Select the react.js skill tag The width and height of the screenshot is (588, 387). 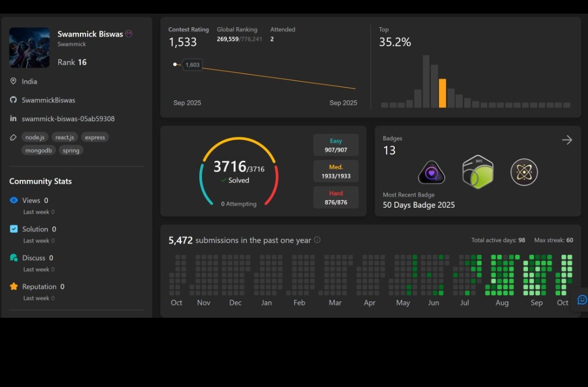(64, 137)
